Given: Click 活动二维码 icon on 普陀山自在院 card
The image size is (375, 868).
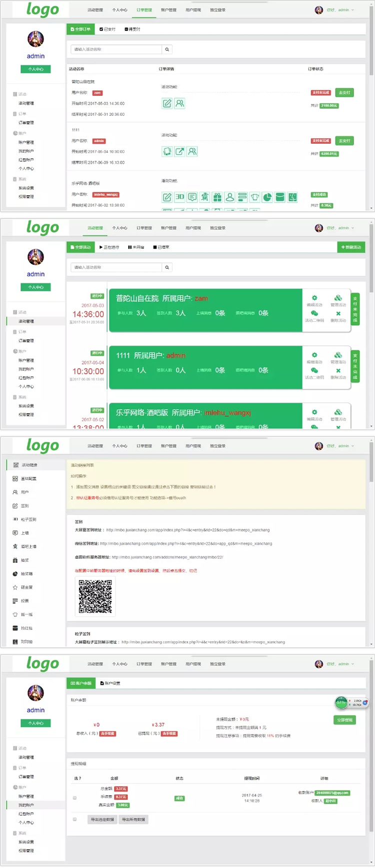Looking at the screenshot, I should 314,313.
